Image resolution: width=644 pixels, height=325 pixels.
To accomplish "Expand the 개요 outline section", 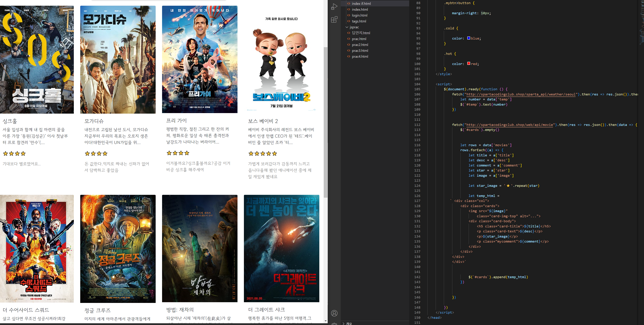I will click(344, 324).
